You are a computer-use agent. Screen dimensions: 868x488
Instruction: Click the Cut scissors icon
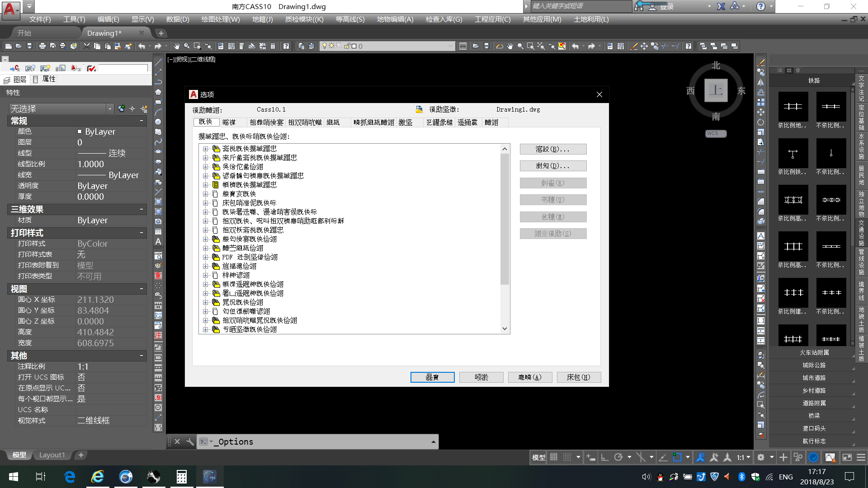(x=87, y=46)
